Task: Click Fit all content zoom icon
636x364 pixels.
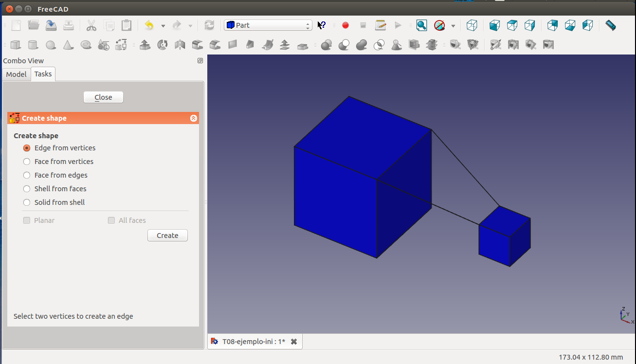Action: pos(421,25)
